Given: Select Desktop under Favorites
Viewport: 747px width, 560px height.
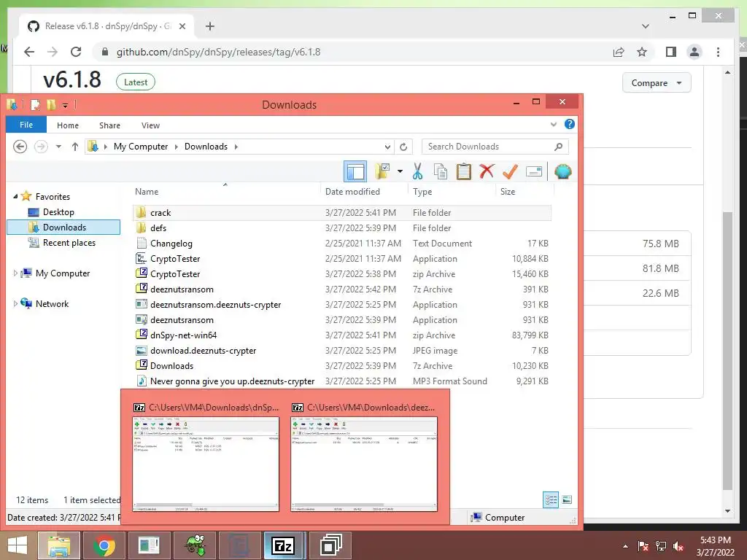Looking at the screenshot, I should (58, 212).
